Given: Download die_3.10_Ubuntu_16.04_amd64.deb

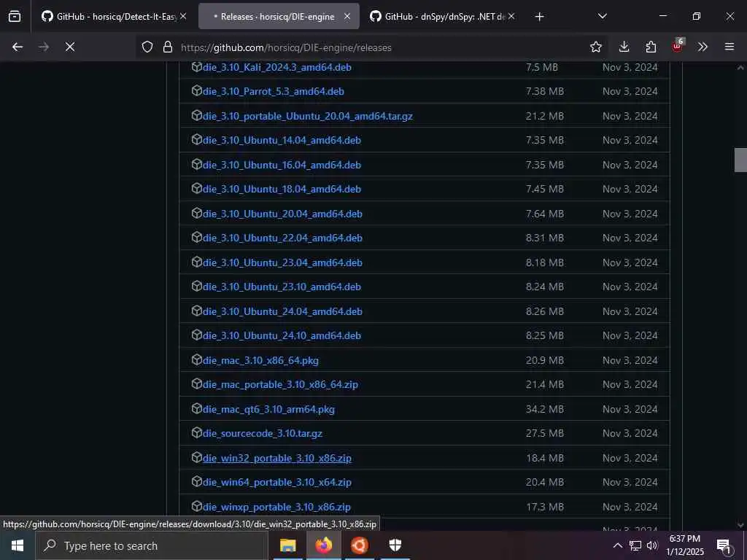Looking at the screenshot, I should [x=282, y=166].
